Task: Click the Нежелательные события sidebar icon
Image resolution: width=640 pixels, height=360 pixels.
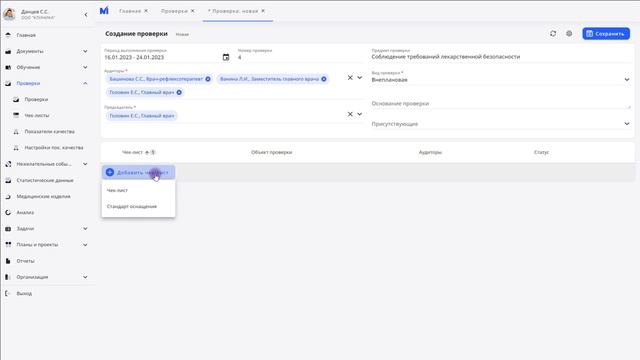Action: click(x=8, y=164)
